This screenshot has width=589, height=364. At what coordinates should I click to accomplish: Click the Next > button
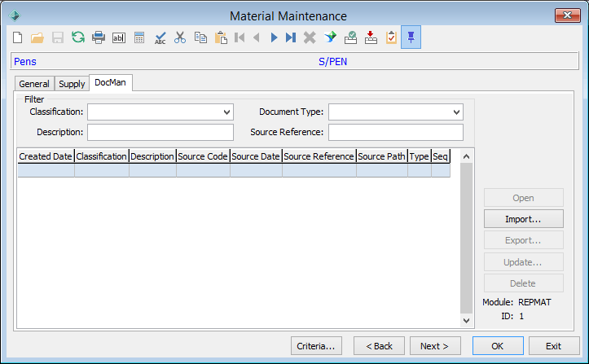click(x=435, y=346)
